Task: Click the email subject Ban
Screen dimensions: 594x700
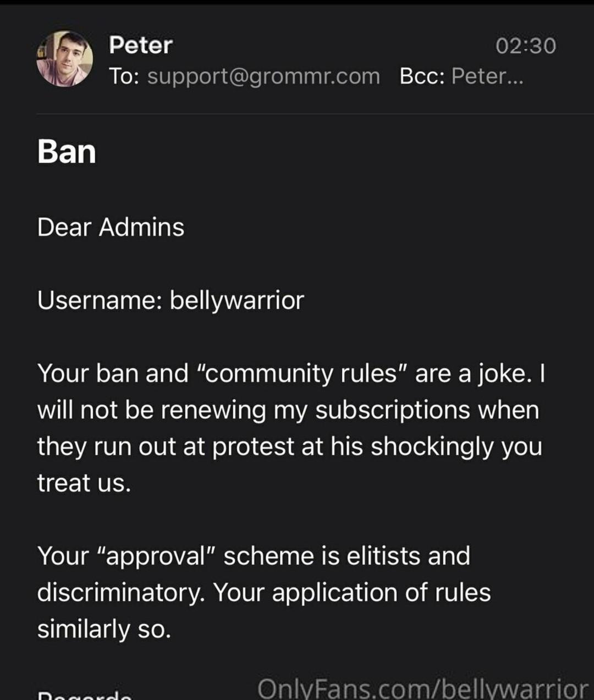Action: point(67,152)
